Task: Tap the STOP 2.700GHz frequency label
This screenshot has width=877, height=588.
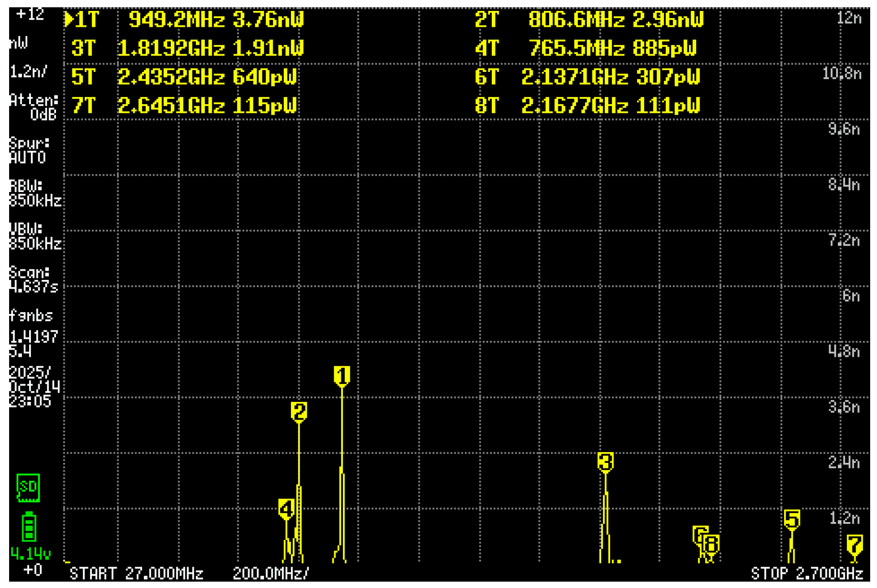Action: (x=806, y=573)
